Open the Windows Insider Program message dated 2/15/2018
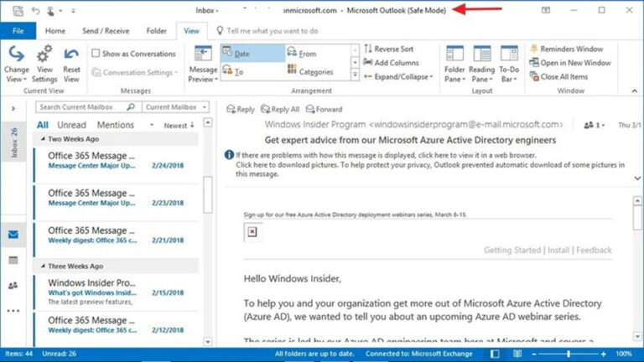Screen dimensions: 644x362 (x=117, y=292)
